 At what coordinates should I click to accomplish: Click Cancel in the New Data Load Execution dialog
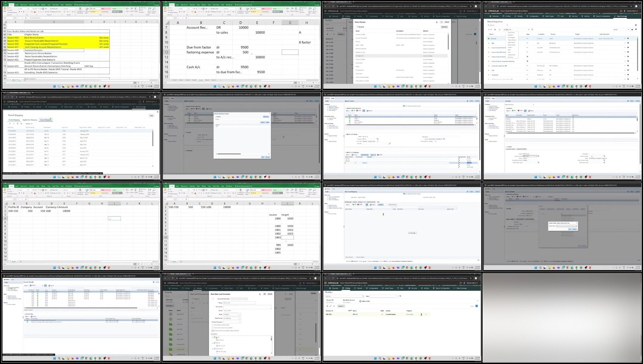point(270,294)
